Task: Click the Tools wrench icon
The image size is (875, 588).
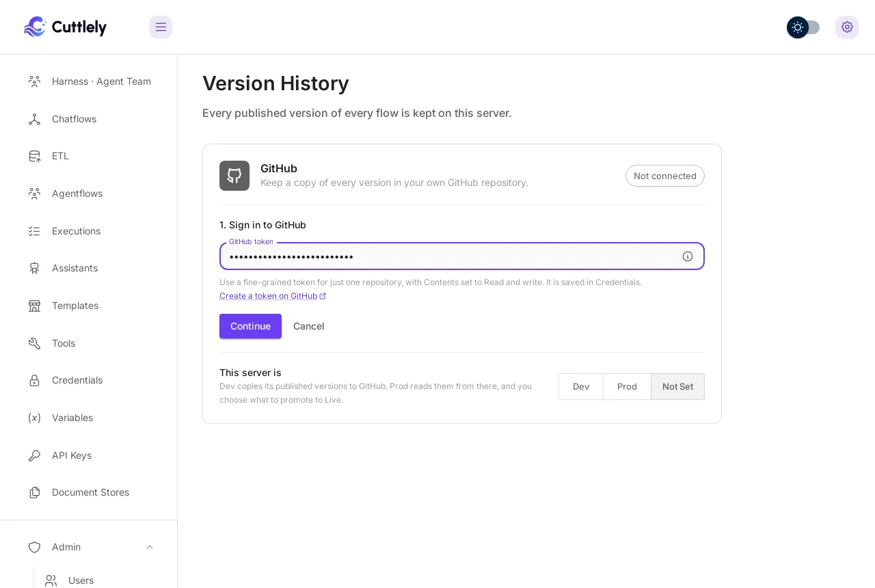Action: tap(34, 343)
